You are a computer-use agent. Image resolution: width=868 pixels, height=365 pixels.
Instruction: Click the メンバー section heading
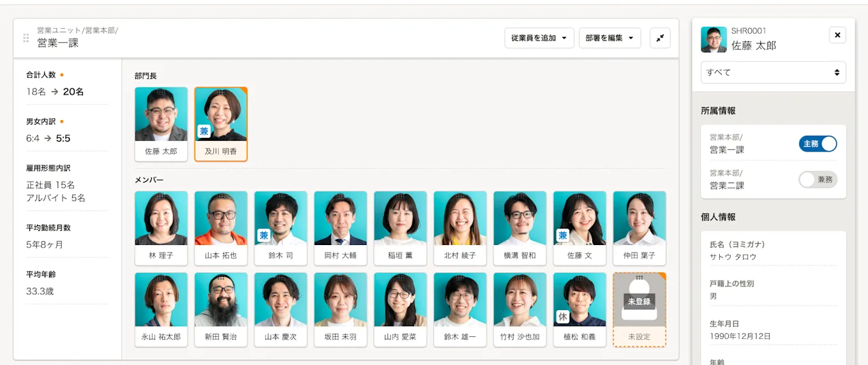[149, 180]
